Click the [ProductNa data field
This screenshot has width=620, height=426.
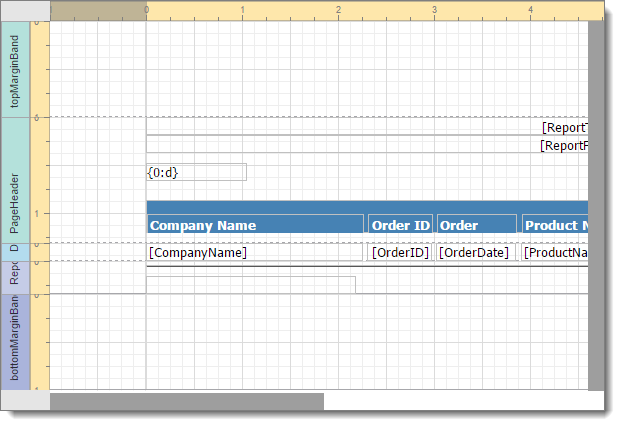pyautogui.click(x=555, y=252)
